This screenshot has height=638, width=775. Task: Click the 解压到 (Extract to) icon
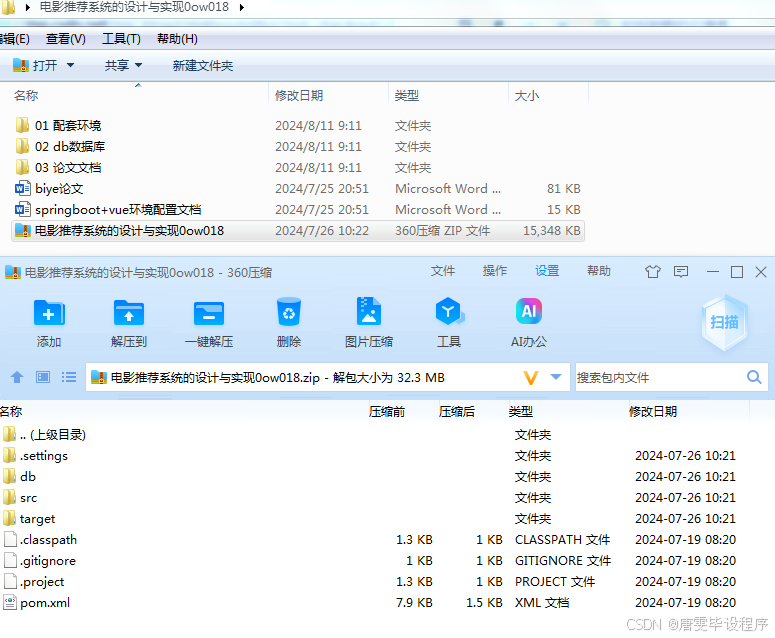[129, 313]
